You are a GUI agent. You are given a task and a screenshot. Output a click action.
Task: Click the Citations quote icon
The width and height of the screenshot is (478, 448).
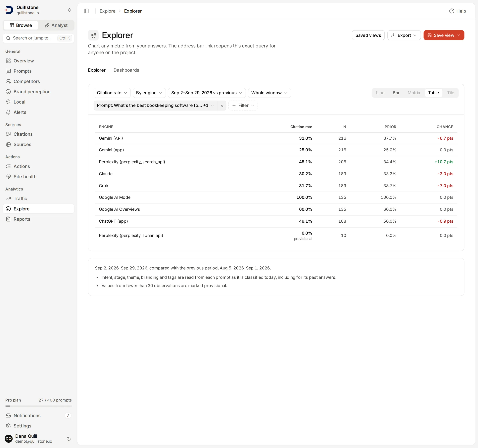[x=8, y=134]
